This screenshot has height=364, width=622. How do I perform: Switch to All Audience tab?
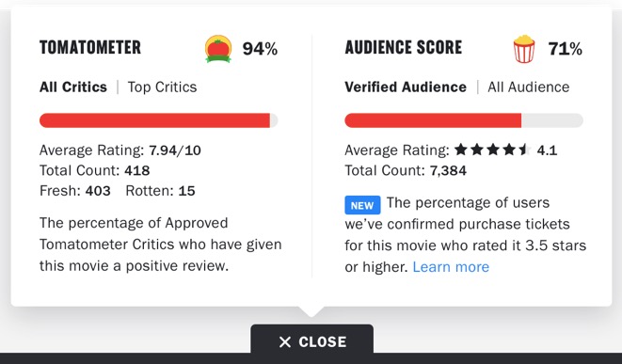tap(529, 87)
